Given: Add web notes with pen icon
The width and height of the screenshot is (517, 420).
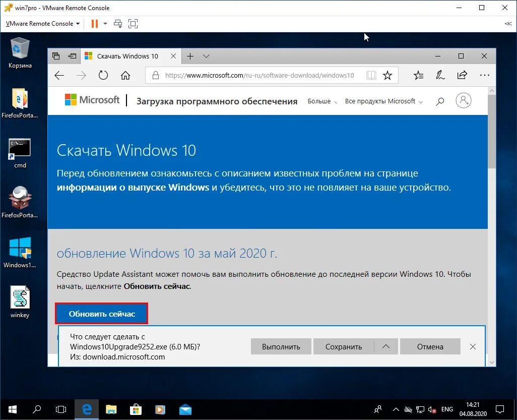Looking at the screenshot, I should point(440,76).
